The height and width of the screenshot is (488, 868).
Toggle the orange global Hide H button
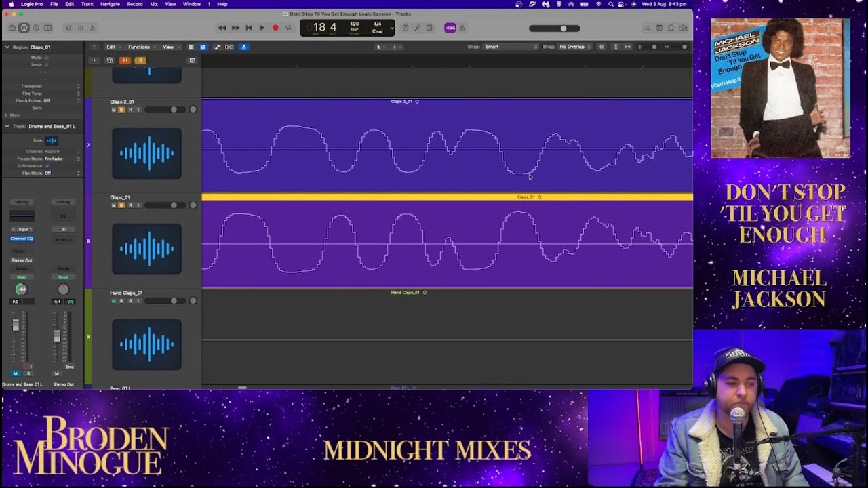pyautogui.click(x=125, y=60)
